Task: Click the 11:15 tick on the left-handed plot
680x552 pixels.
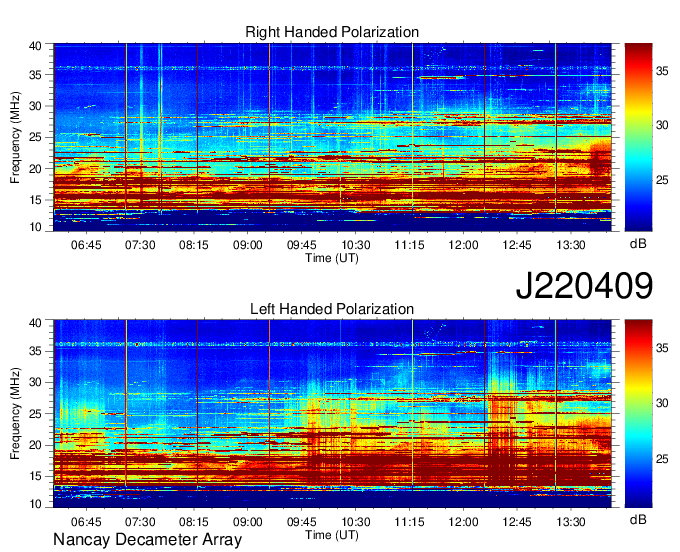Action: 409,522
